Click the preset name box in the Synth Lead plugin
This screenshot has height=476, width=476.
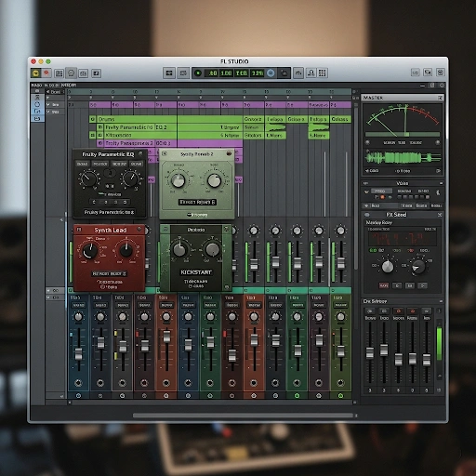(x=109, y=273)
